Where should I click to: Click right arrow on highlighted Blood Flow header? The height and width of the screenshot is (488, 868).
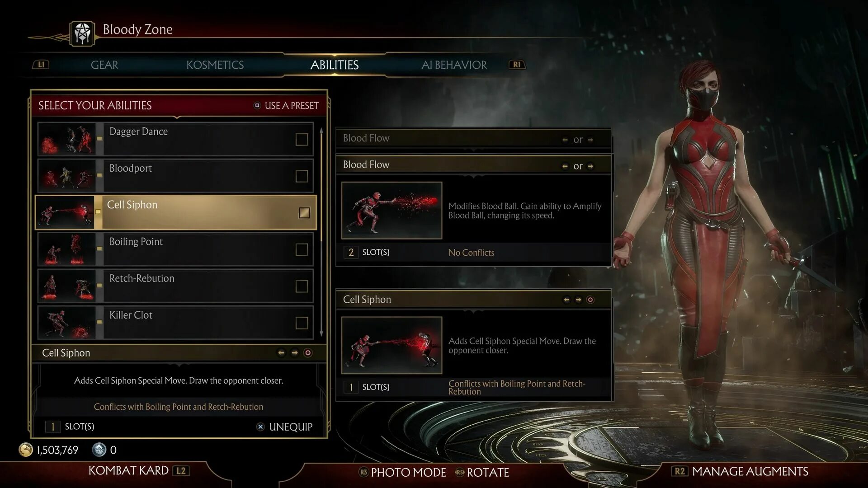click(x=590, y=166)
